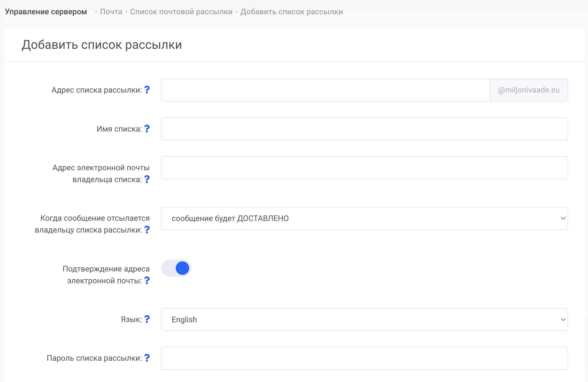
Task: Click the @miljonivaade.eu domain suffix box
Action: 529,90
